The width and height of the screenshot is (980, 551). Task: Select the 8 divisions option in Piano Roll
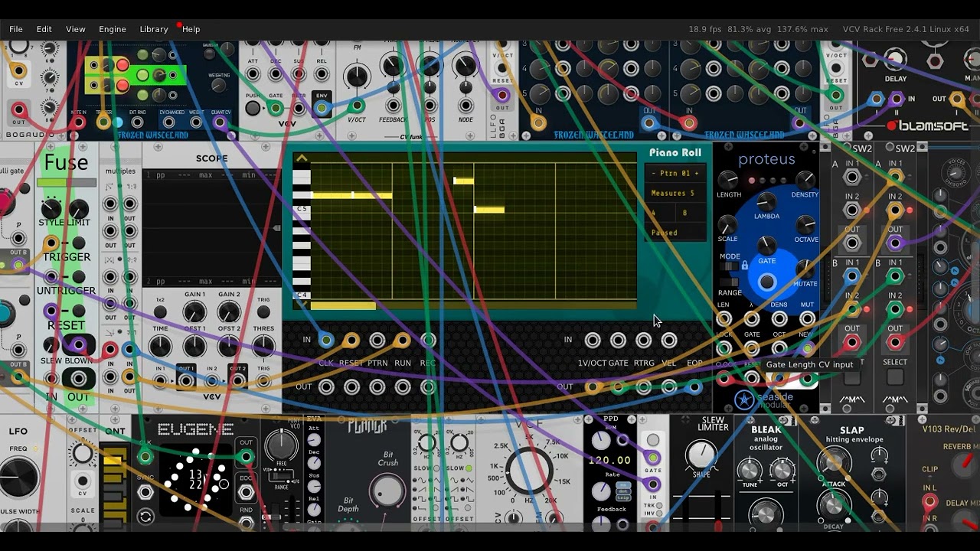[x=684, y=213]
